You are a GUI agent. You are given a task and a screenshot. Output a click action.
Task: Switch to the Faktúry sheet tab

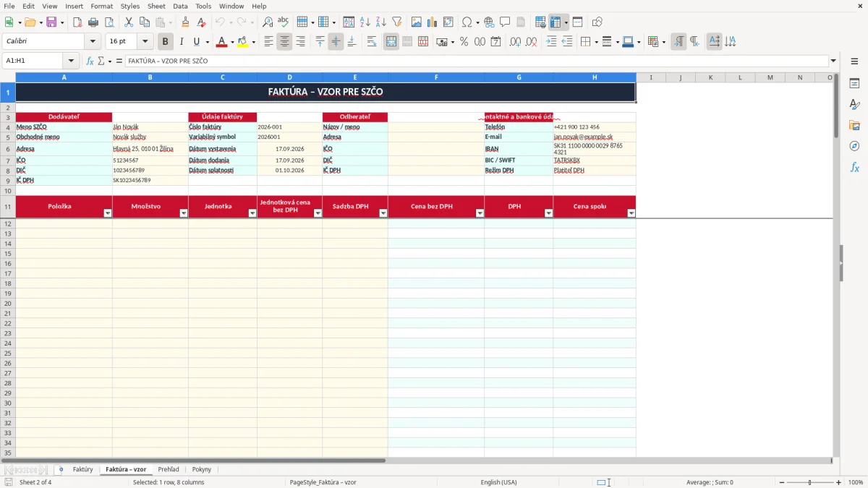(x=82, y=470)
